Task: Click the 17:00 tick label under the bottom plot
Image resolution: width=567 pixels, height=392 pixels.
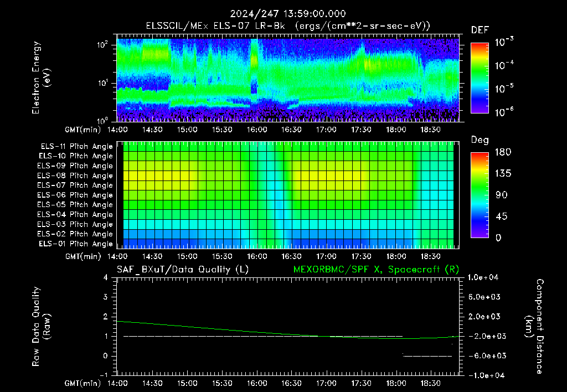Action: pyautogui.click(x=326, y=383)
